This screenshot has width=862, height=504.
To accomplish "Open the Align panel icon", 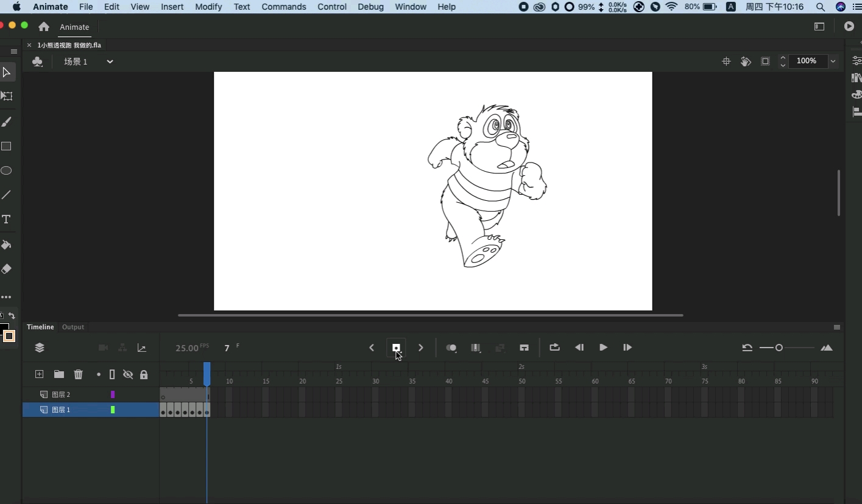I will tap(857, 112).
